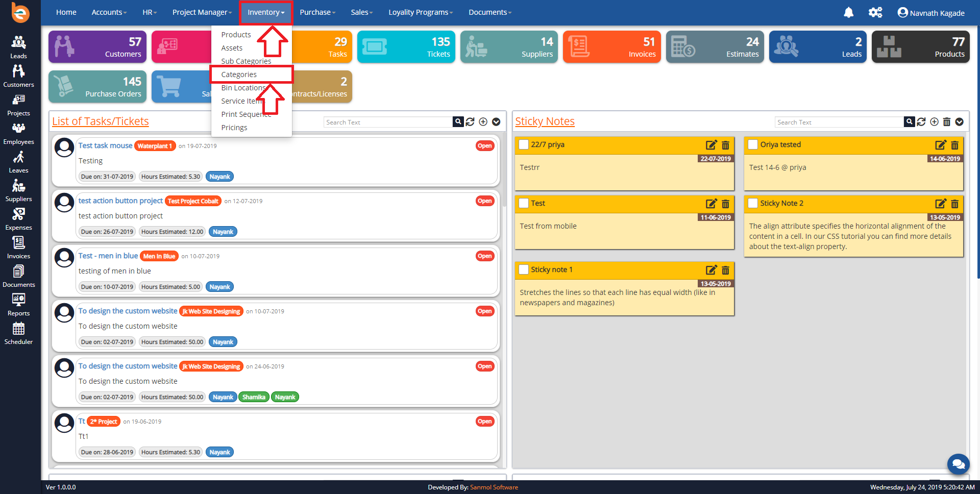Image resolution: width=980 pixels, height=494 pixels.
Task: Open the notifications bell icon
Action: [x=848, y=12]
